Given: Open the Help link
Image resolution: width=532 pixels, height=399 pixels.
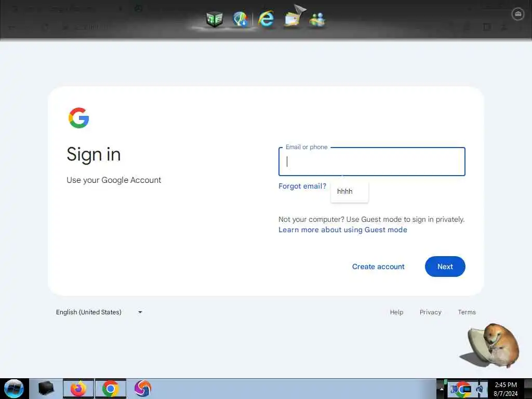Looking at the screenshot, I should [396, 312].
